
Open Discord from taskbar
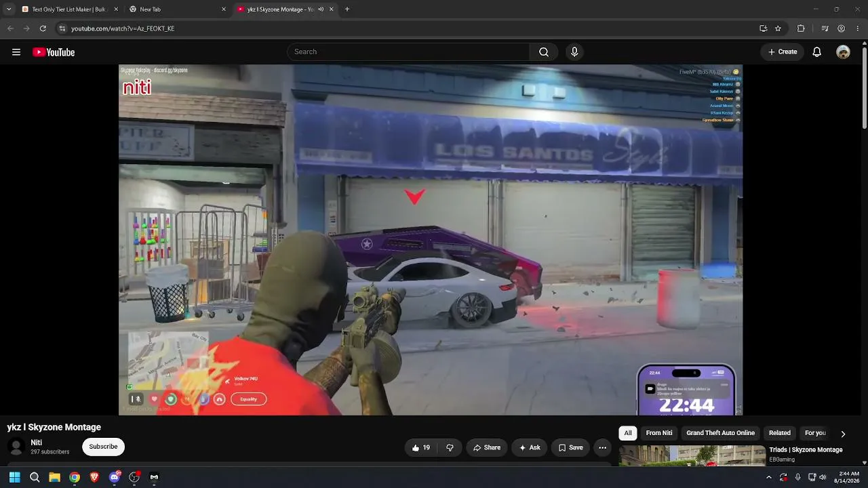[115, 477]
